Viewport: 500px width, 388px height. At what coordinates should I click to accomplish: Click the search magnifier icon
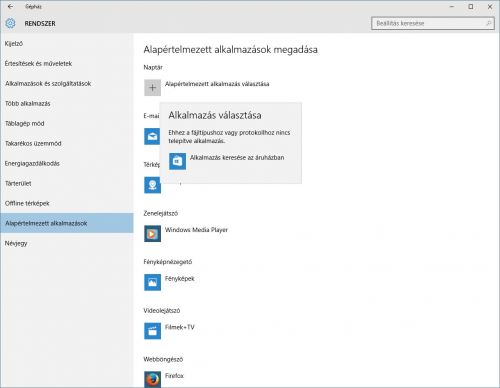point(488,23)
